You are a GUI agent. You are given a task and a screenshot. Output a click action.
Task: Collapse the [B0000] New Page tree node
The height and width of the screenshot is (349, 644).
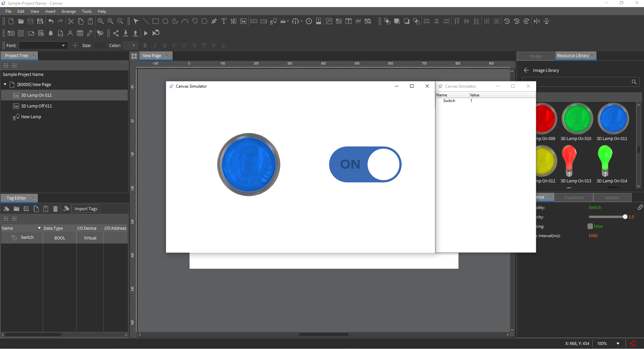tap(5, 85)
